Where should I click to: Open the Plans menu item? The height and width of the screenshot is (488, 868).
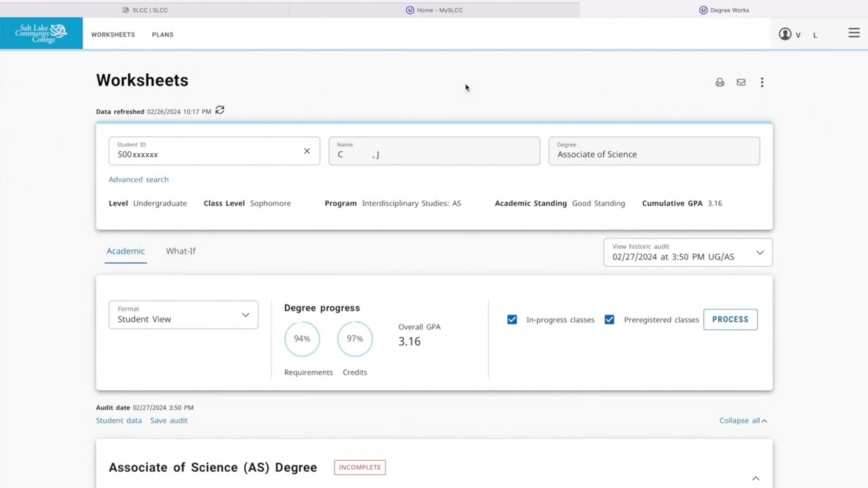coord(163,35)
